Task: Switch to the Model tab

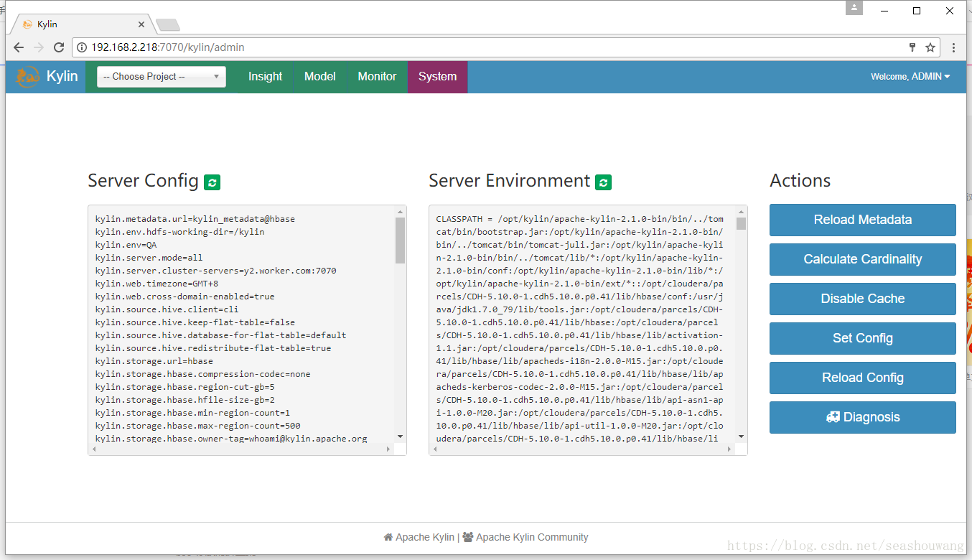Action: click(x=320, y=77)
